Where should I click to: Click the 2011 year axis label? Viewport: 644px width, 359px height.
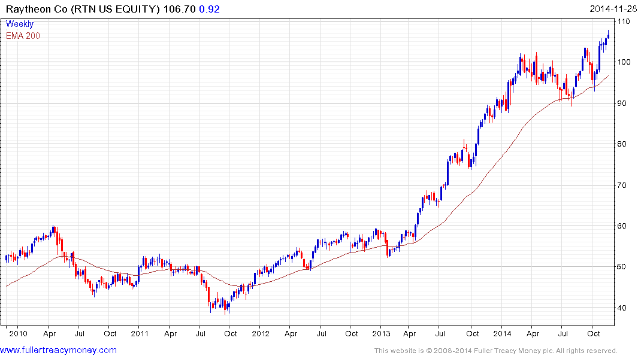click(140, 333)
